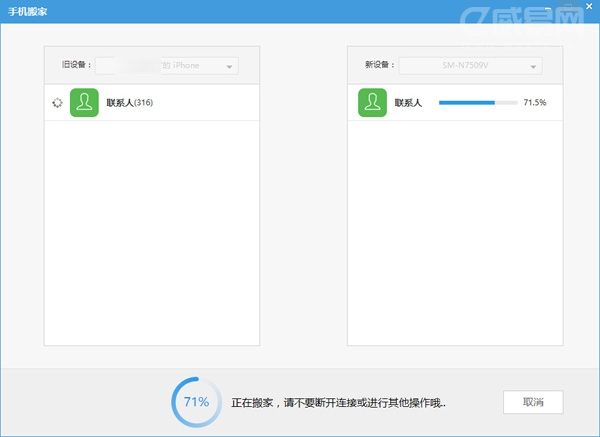600x437 pixels.
Task: Expand the 旧设备 dropdown arrow
Action: click(x=230, y=66)
